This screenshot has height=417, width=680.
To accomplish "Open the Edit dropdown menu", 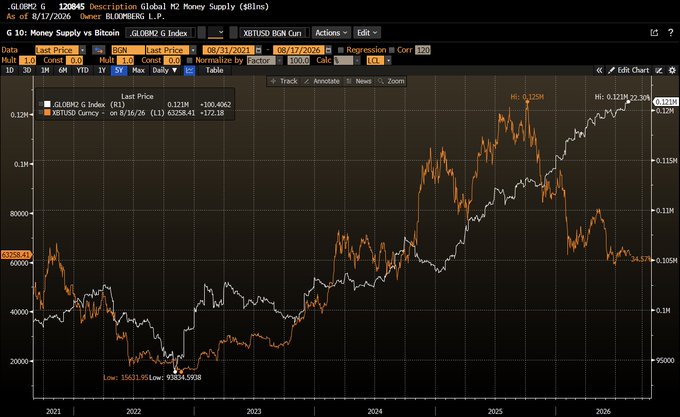I will click(x=367, y=33).
